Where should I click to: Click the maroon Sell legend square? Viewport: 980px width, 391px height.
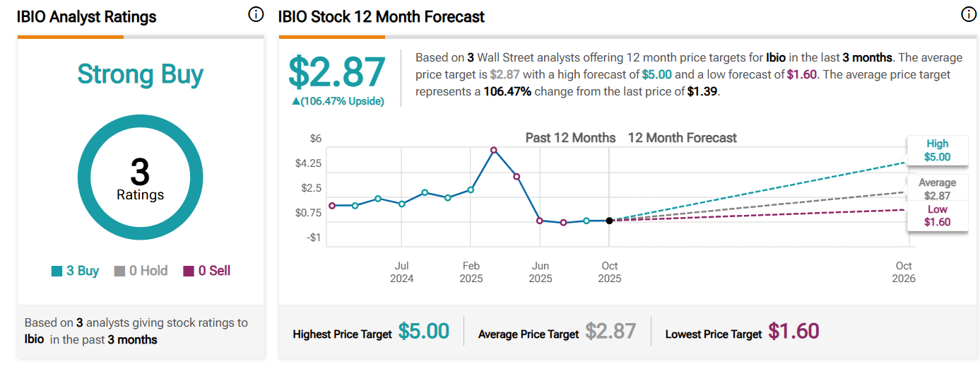tap(189, 272)
